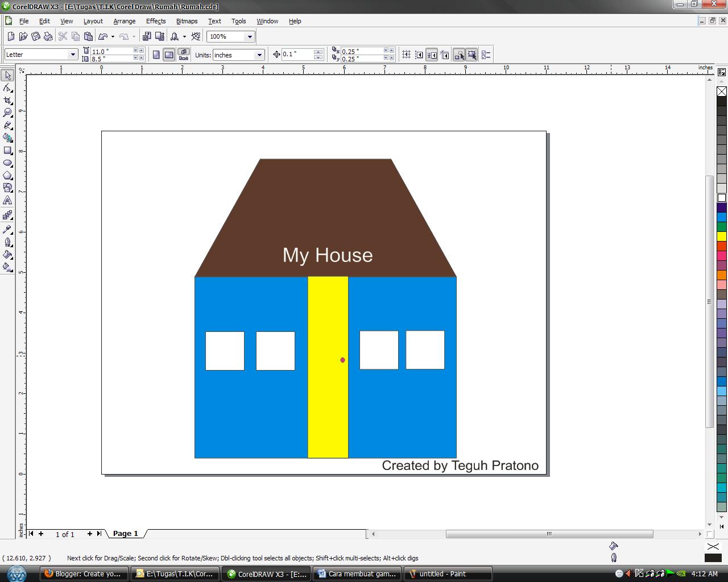Open the Units inches dropdown
Screen dimensions: 728x582
click(x=259, y=55)
